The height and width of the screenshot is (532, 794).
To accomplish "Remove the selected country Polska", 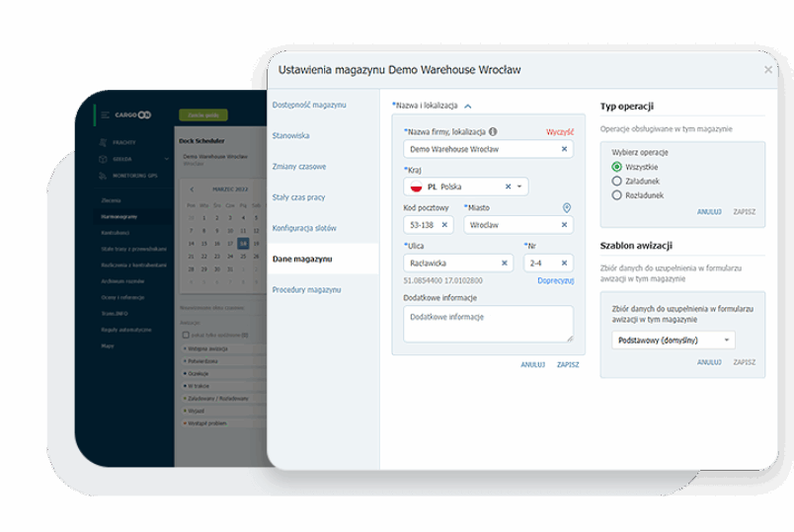I will pyautogui.click(x=508, y=187).
